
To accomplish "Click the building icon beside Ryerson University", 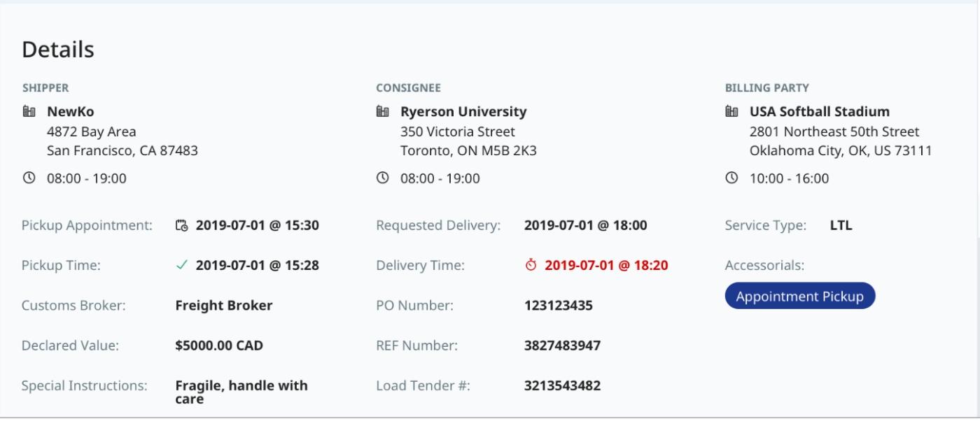I will [x=382, y=111].
